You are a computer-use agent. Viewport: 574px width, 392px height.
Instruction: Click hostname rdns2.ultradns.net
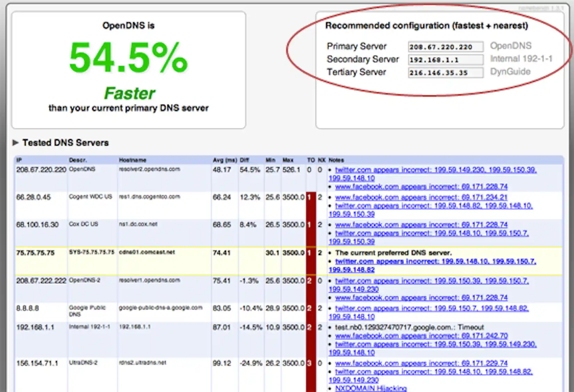(x=143, y=362)
